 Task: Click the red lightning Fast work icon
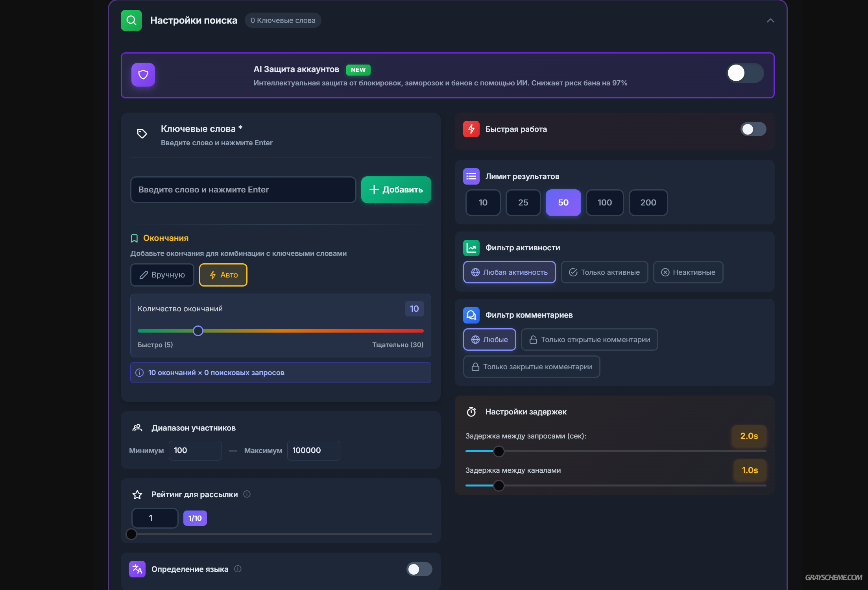coord(471,129)
